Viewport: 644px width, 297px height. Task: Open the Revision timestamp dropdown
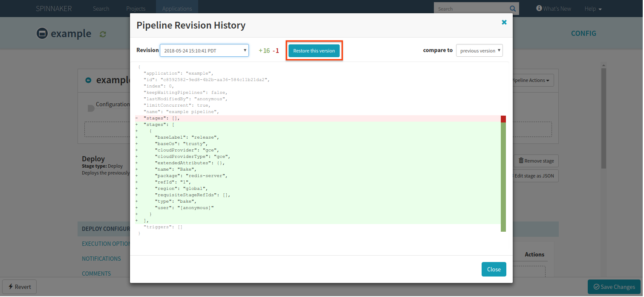coord(204,50)
